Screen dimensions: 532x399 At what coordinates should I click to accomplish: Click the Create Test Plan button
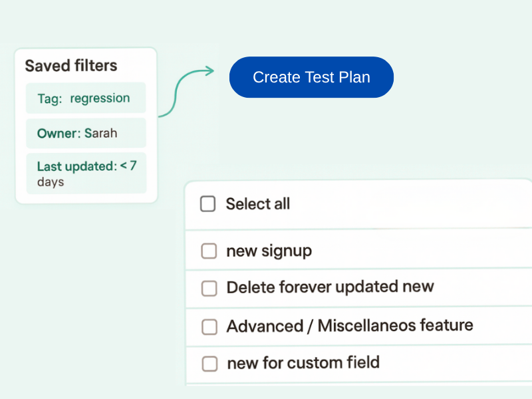click(311, 77)
